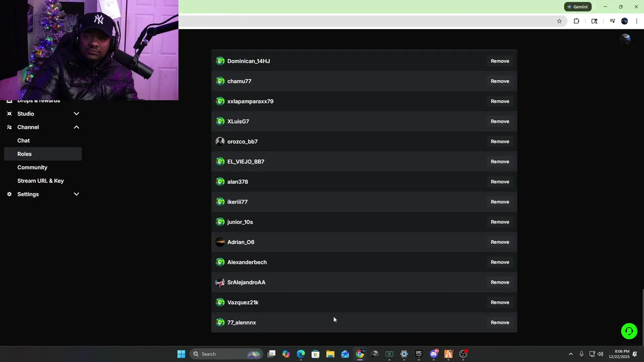
Task: Click the username xxlapamparaxx79
Action: (x=250, y=101)
